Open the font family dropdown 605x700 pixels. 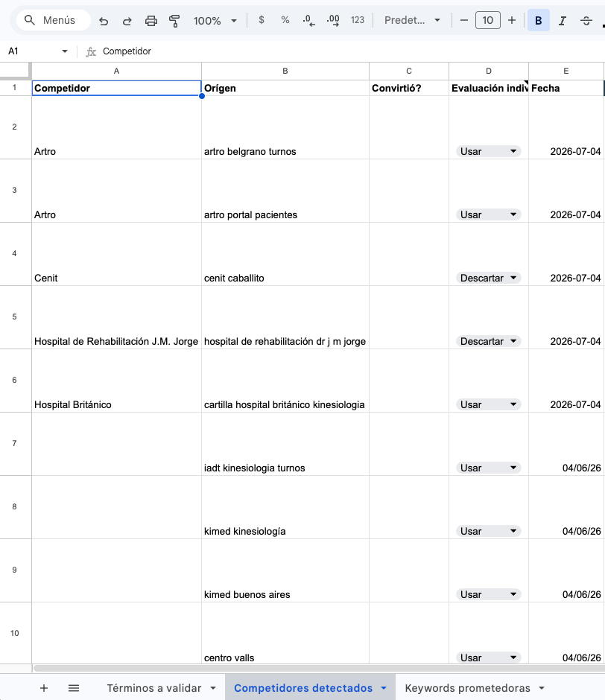pos(413,20)
